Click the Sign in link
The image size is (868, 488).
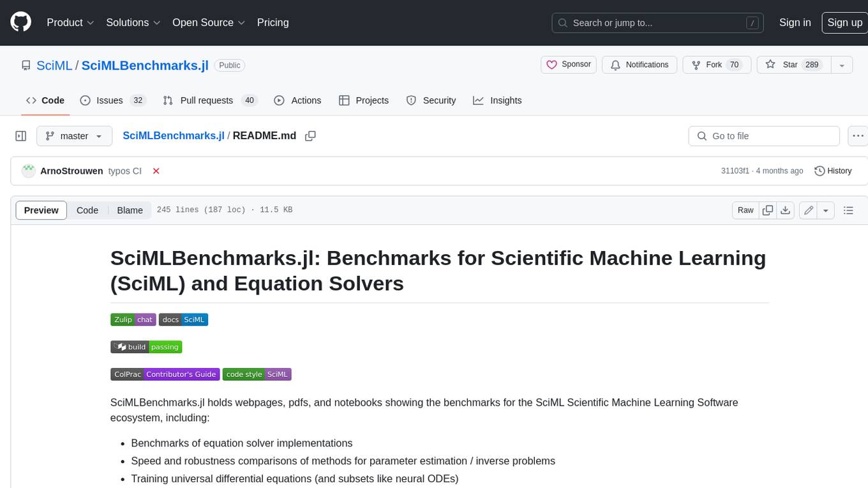coord(795,22)
